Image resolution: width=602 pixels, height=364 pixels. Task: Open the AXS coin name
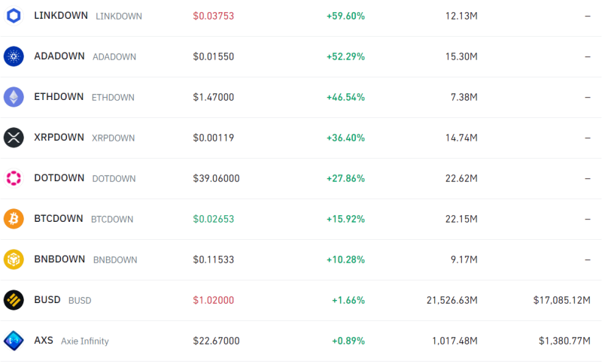(x=44, y=341)
